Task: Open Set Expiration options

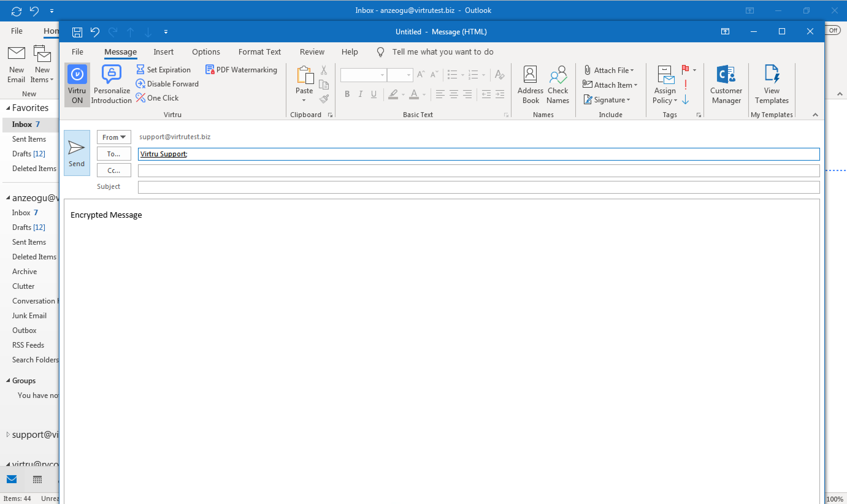Action: pos(165,70)
